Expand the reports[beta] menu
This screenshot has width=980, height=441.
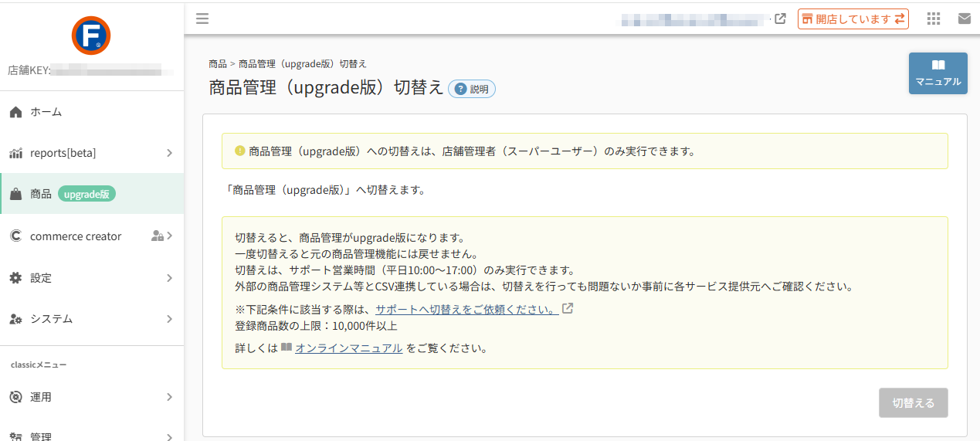[92, 153]
